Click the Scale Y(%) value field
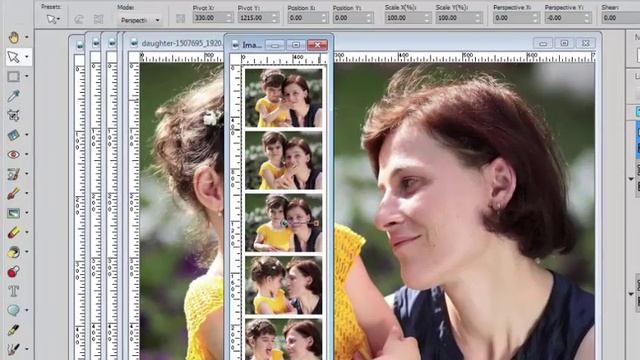The image size is (640, 360). pyautogui.click(x=455, y=18)
